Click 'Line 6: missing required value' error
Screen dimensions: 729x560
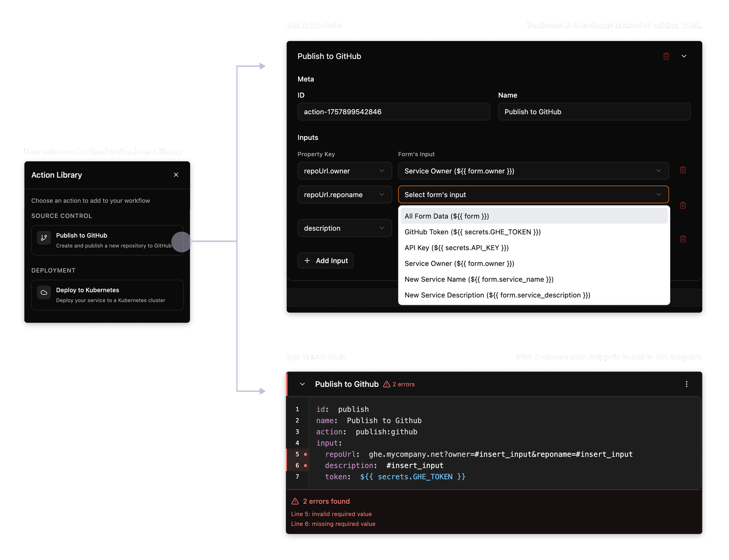tap(333, 524)
